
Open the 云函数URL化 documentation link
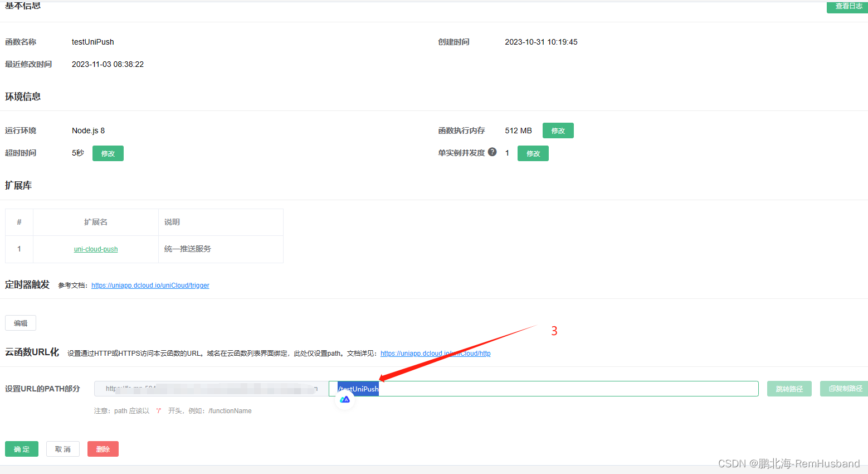coord(435,353)
